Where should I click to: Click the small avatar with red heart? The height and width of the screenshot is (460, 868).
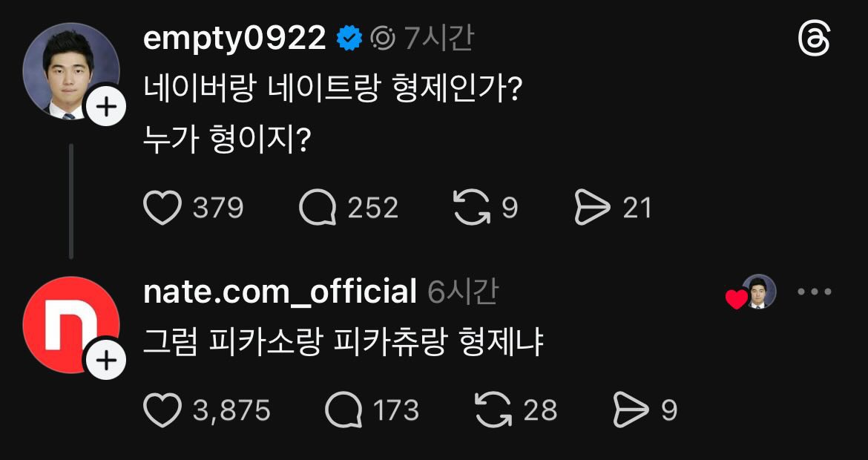(x=757, y=292)
